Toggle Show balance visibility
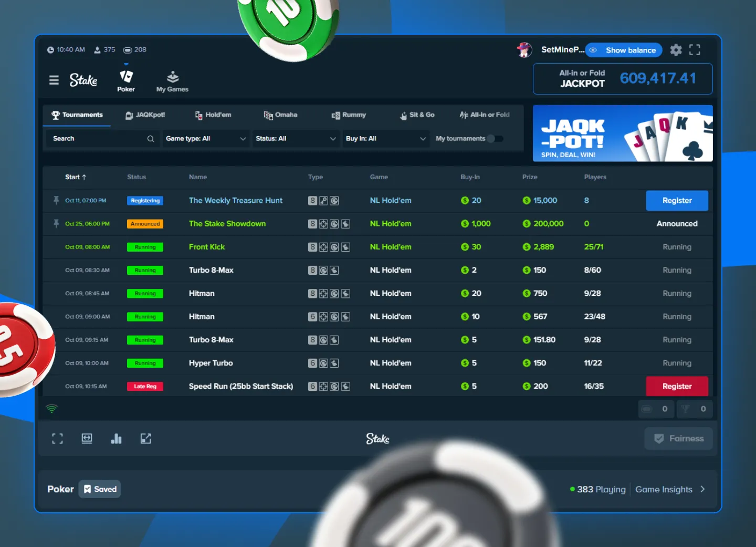756x547 pixels. tap(624, 50)
